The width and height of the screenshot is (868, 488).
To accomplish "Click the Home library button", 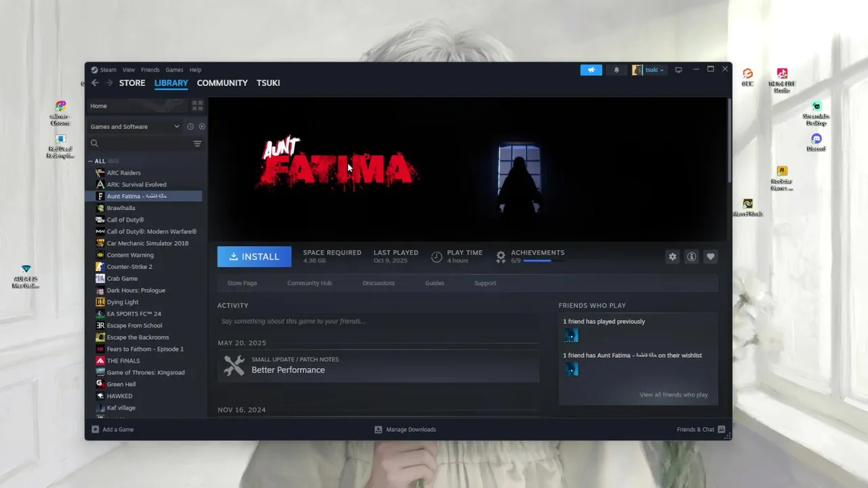I will coord(137,106).
